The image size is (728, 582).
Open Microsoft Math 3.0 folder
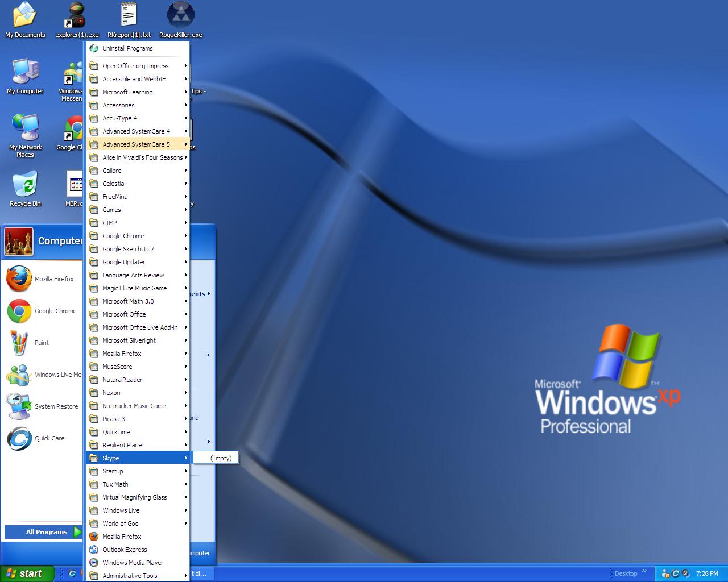coord(138,301)
